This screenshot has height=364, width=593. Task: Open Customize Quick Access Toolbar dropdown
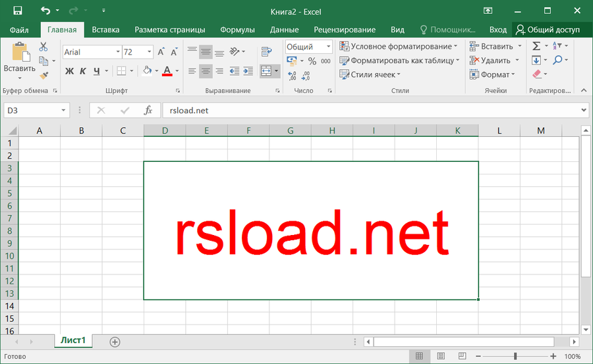[x=103, y=11]
